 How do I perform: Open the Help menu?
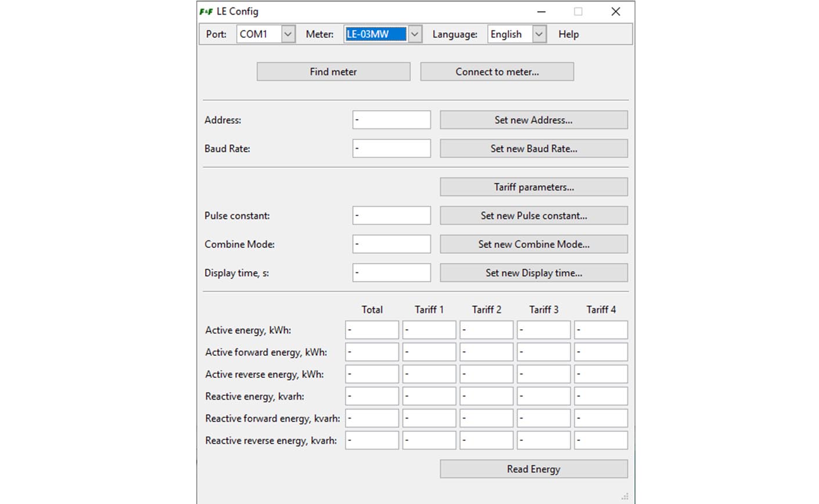(568, 34)
